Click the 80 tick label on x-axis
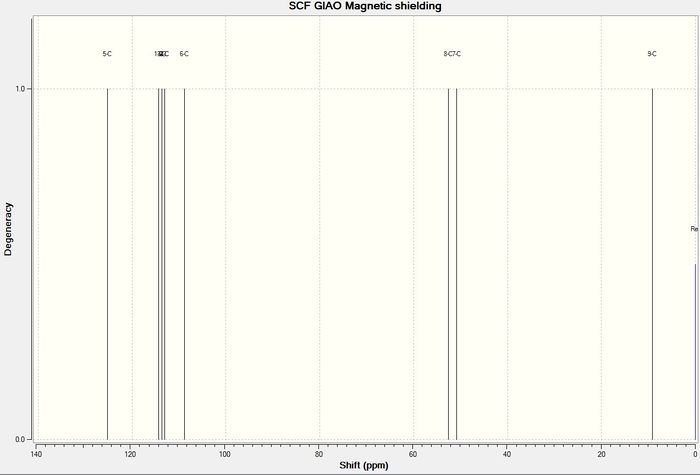 (319, 455)
